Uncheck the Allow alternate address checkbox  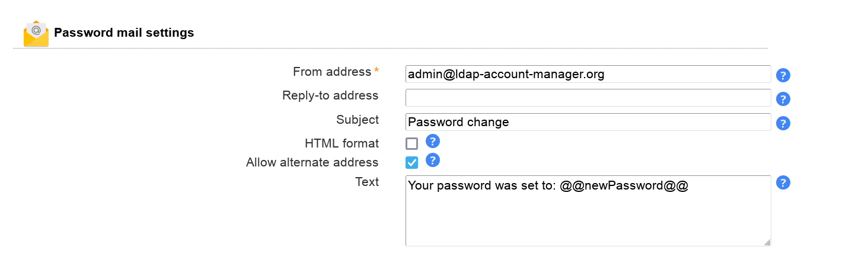(411, 162)
